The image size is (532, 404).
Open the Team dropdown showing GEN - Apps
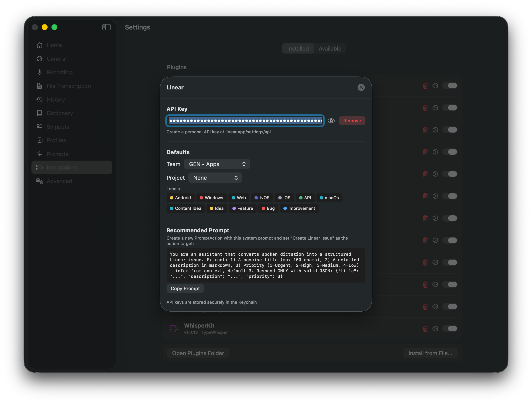216,164
